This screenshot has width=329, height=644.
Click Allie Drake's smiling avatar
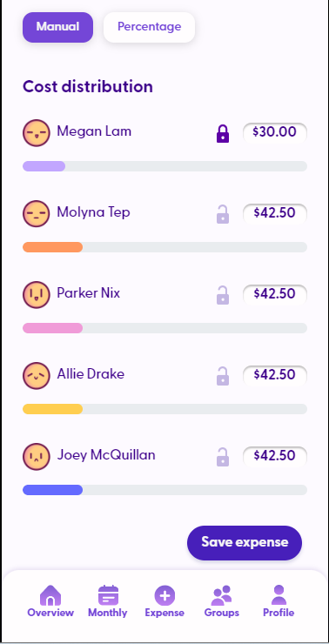tap(37, 376)
